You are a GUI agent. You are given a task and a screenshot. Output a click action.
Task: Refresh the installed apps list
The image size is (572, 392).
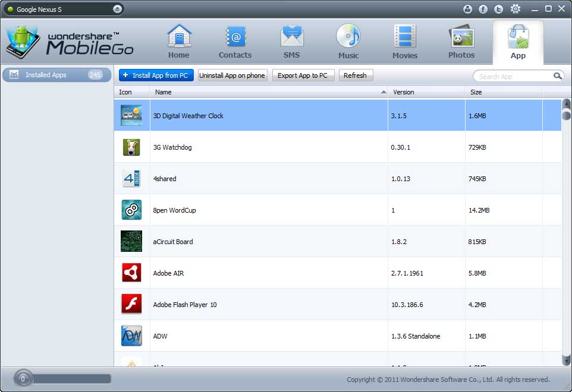pos(355,75)
